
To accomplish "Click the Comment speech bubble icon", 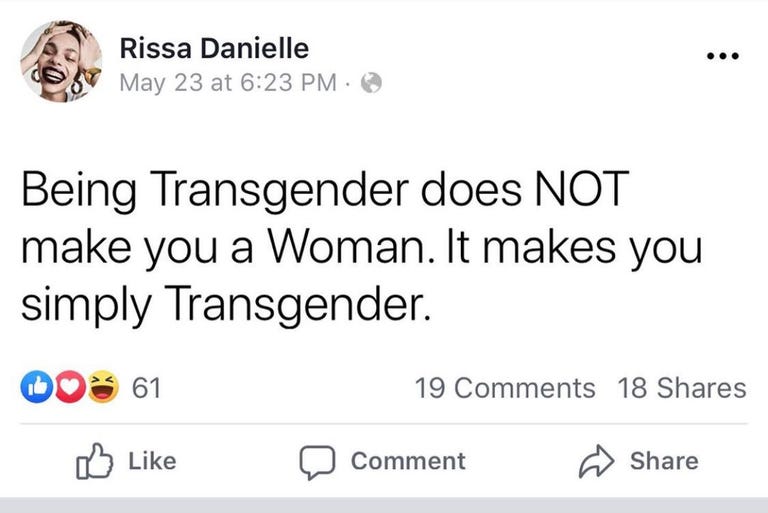I will click(317, 462).
